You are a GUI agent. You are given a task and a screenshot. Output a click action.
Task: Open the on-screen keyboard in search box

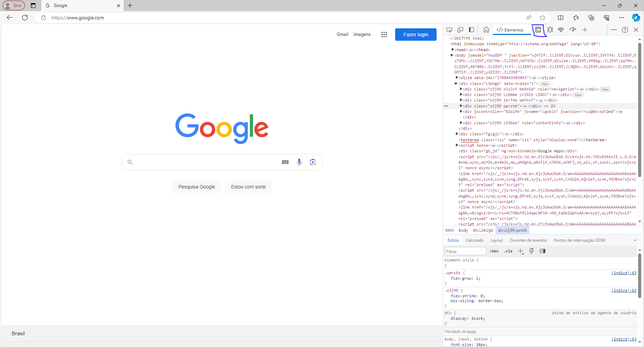285,162
